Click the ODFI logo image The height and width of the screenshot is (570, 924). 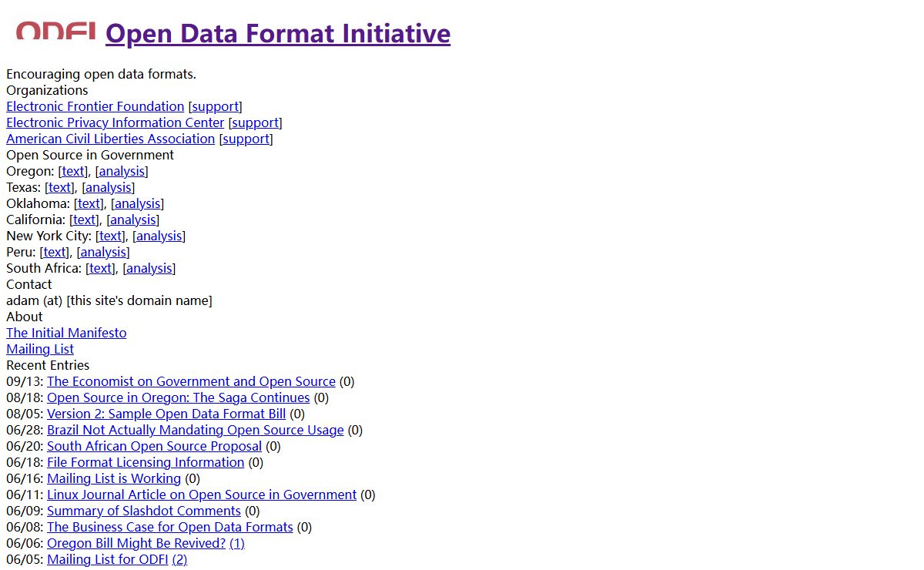(x=55, y=31)
